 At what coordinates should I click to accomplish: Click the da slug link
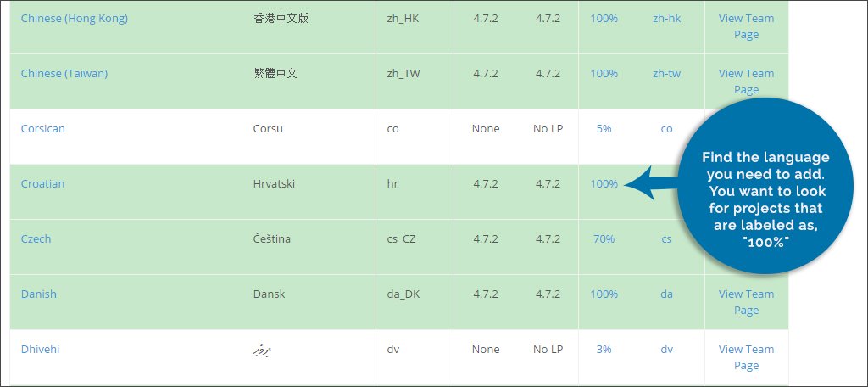[666, 294]
